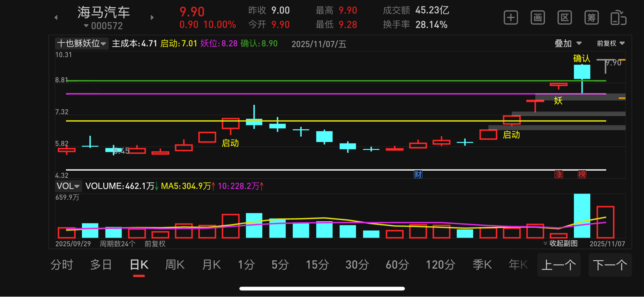Tap the yellow 启动:7.01 indicator value
Viewport: 644px width, 297px height.
(x=179, y=44)
